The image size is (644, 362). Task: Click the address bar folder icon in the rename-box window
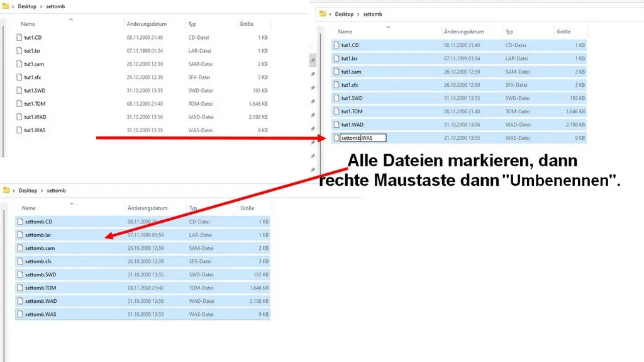(323, 14)
